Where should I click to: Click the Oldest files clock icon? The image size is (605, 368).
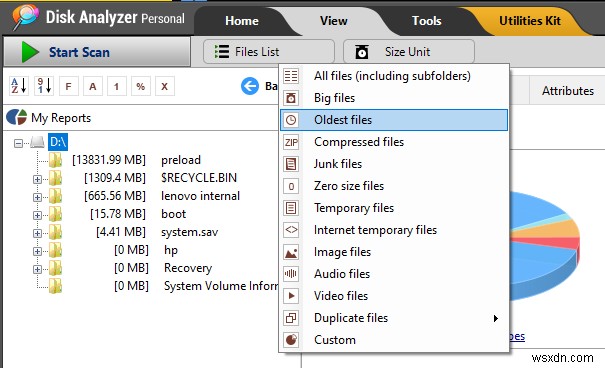[291, 120]
